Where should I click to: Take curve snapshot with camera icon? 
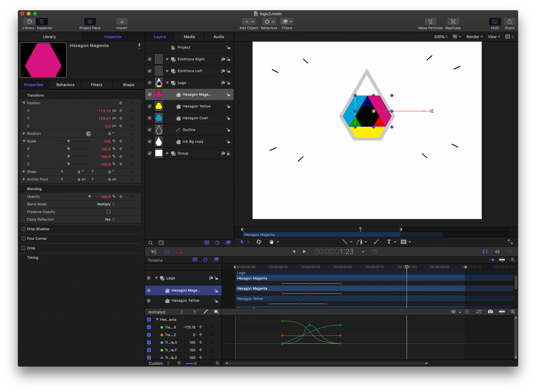[x=490, y=312]
